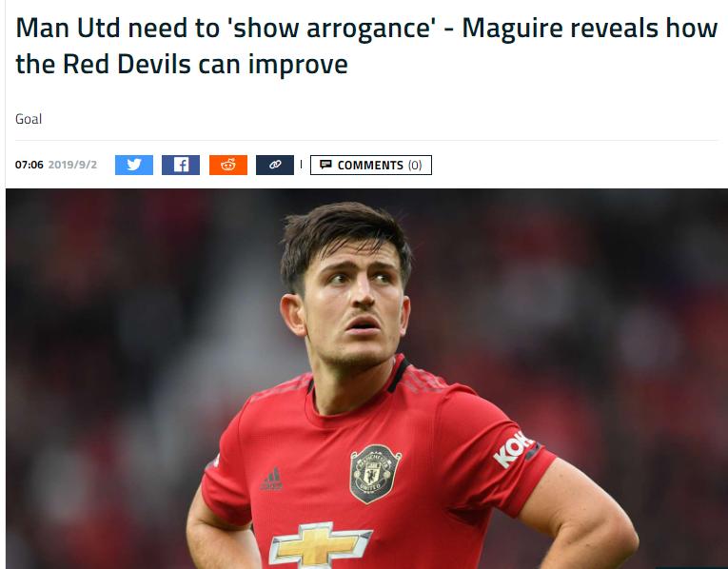
Task: Click the Goal source label
Action: pos(29,119)
